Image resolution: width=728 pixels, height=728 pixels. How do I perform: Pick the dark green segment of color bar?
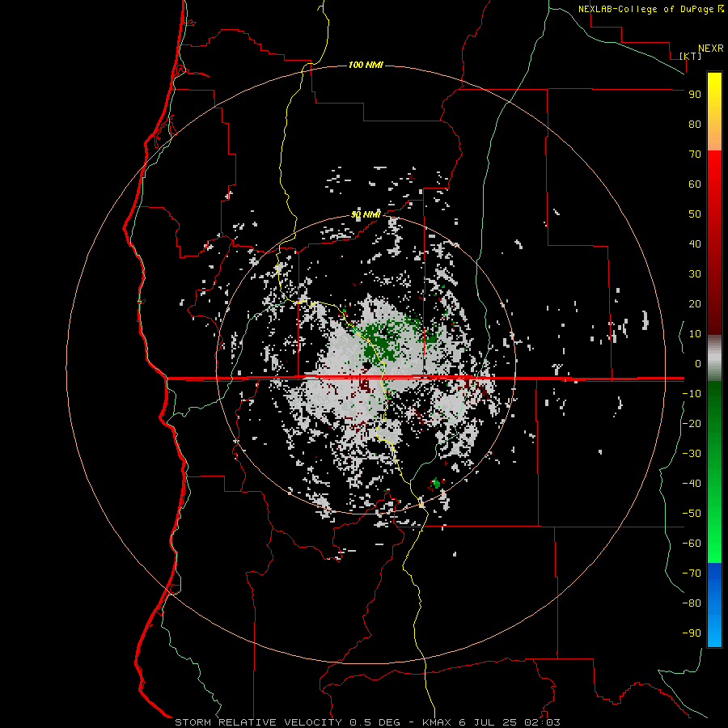(x=714, y=408)
